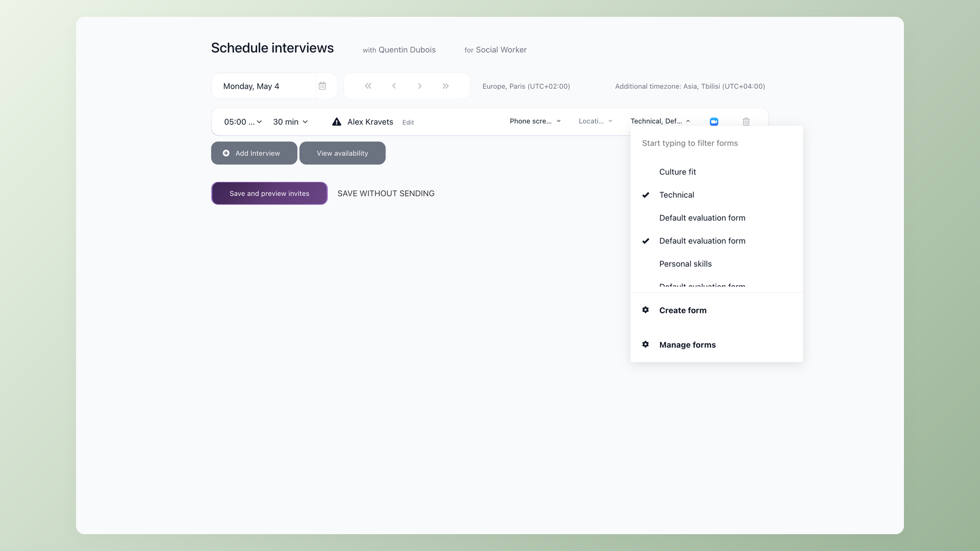Screen dimensions: 980x551
Task: Choose Create form from the menu
Action: click(x=717, y=310)
